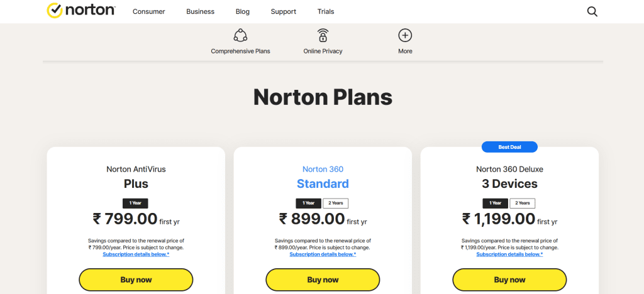
Task: Buy now Norton AntiVirus Plus
Action: [136, 280]
